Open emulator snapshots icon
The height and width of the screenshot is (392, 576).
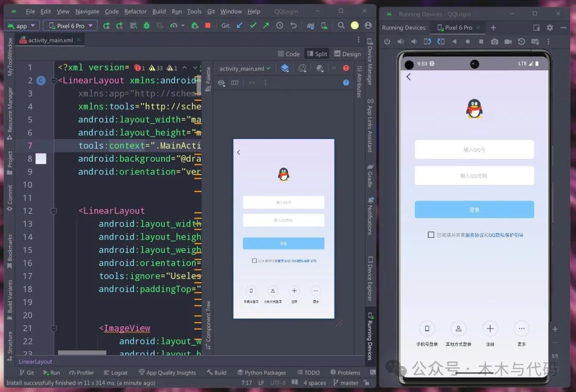click(x=521, y=42)
